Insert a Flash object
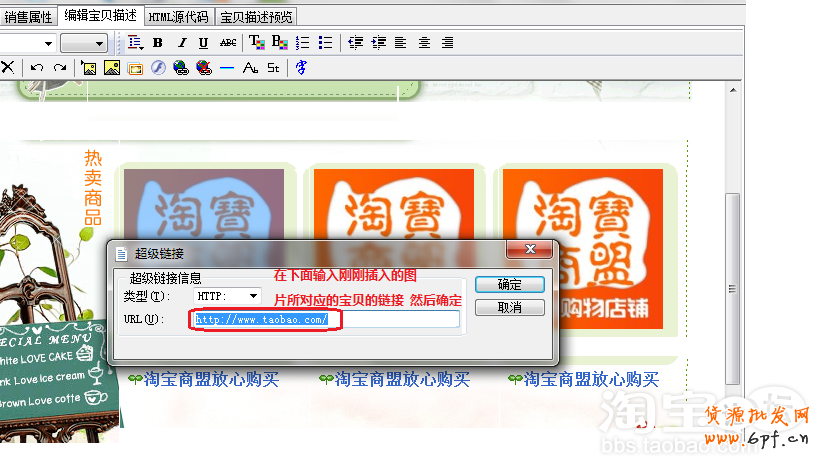This screenshot has height=460, width=819. click(x=157, y=68)
